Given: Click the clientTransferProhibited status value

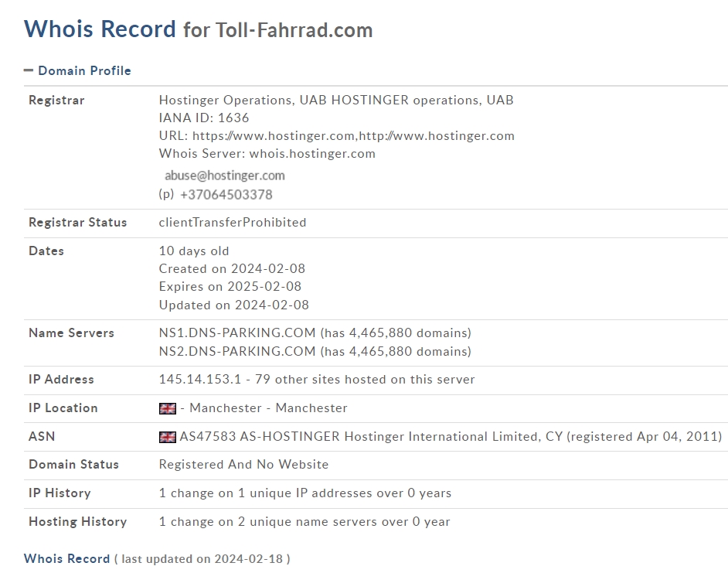Looking at the screenshot, I should point(233,223).
